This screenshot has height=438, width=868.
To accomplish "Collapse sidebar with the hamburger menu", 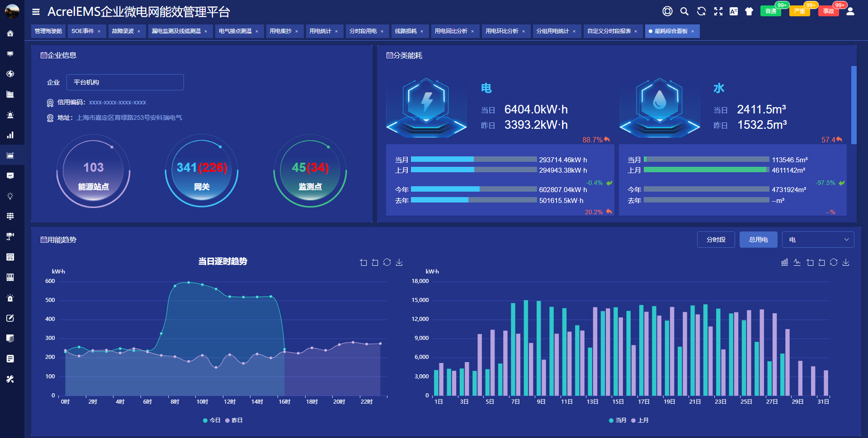I will (x=36, y=12).
